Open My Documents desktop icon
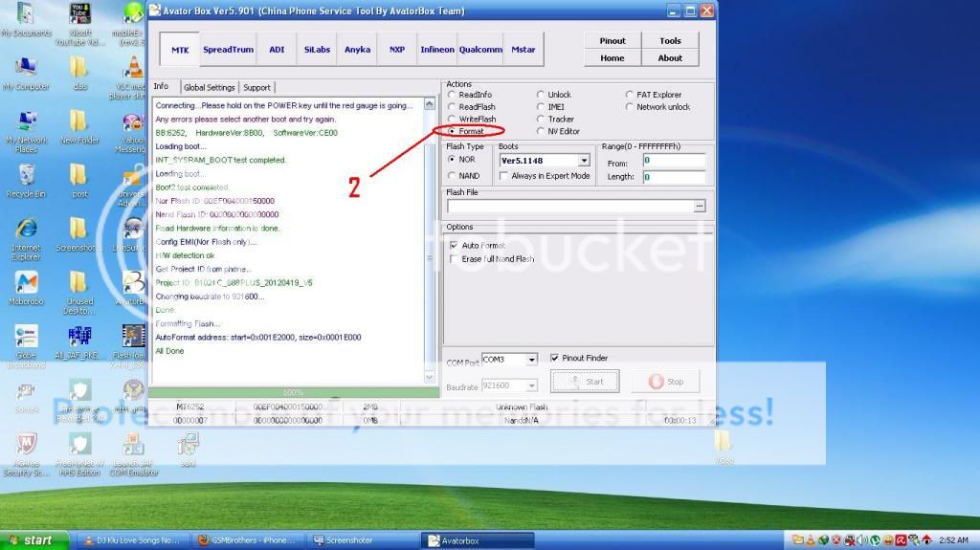The width and height of the screenshot is (980, 550). pyautogui.click(x=26, y=19)
